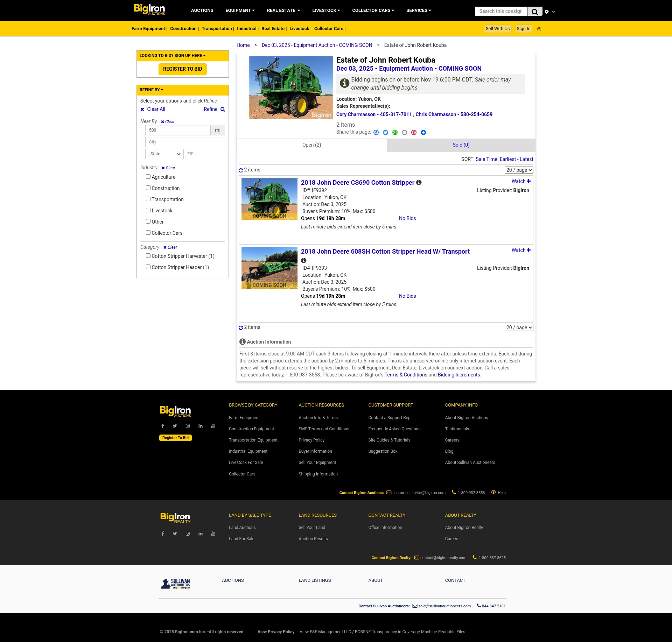The width and height of the screenshot is (672, 642).
Task: Expand the SERVICES menu dropdown
Action: [419, 10]
